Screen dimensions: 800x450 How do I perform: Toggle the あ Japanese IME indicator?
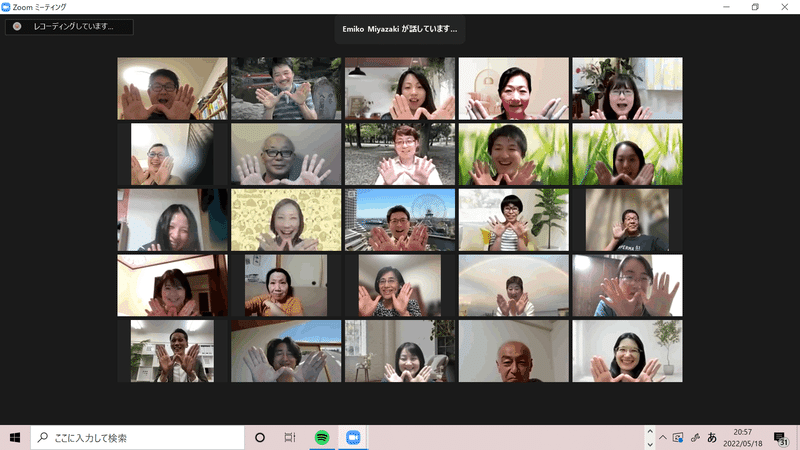(x=712, y=437)
